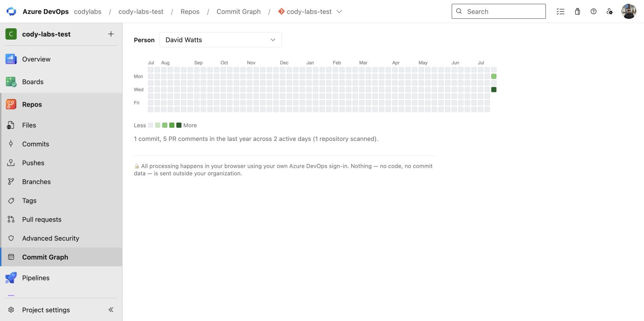Open the Commits icon in sidebar
644x321 pixels.
click(x=11, y=144)
